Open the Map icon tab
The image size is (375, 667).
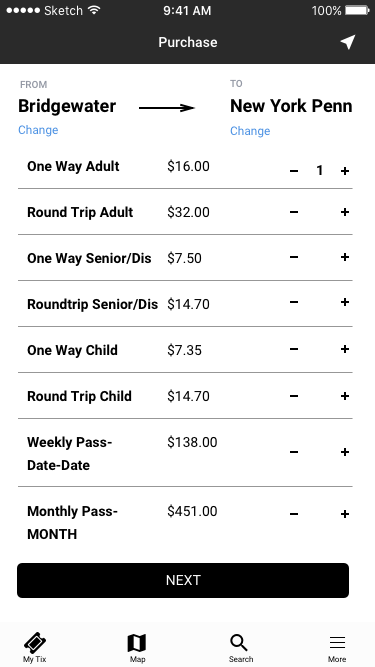(137, 647)
